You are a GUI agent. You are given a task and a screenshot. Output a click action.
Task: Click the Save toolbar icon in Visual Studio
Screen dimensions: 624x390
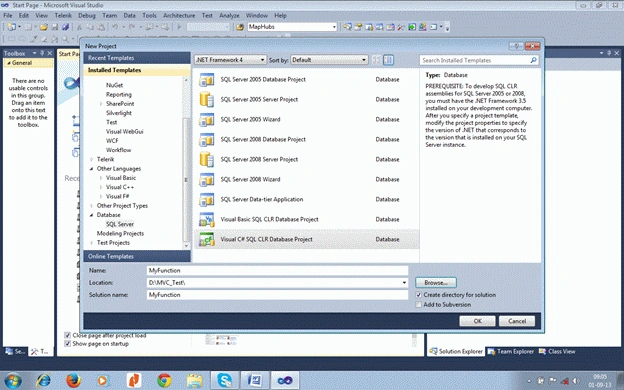[x=55, y=27]
